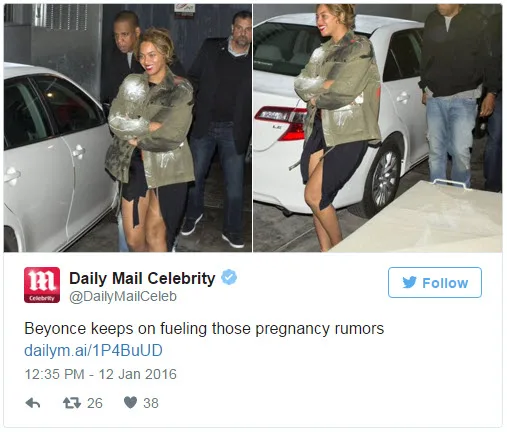Viewport: 507px width, 432px height.
Task: Open the red Daily Mail Celebrity avatar
Action: [42, 285]
